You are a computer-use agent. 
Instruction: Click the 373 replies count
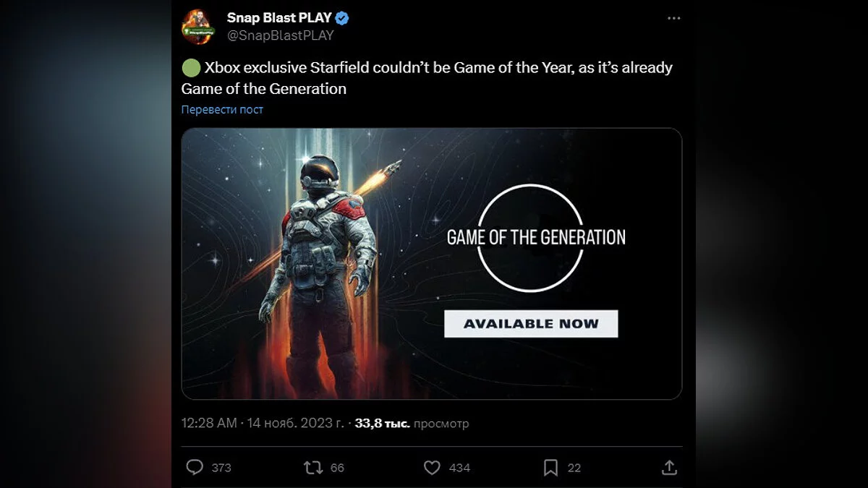click(x=221, y=468)
